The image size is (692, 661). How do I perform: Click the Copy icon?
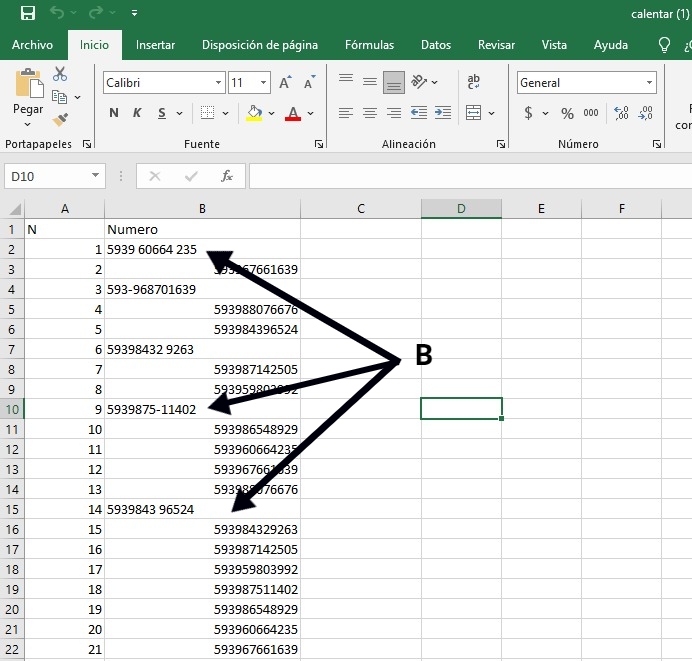pos(59,97)
